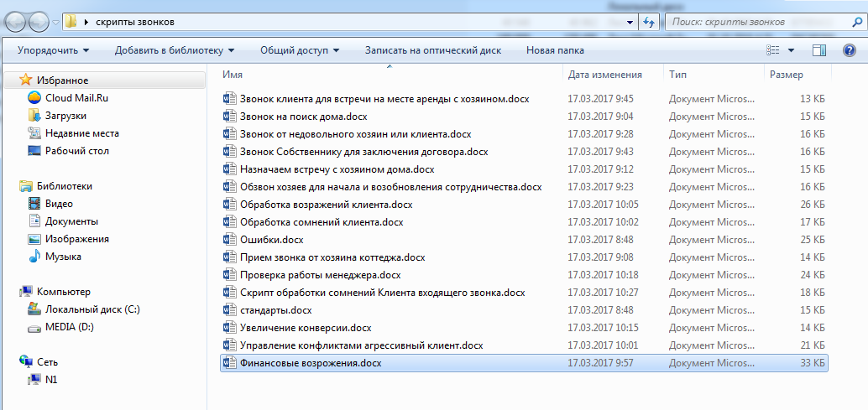
Task: Click the Видео film icon
Action: (34, 204)
